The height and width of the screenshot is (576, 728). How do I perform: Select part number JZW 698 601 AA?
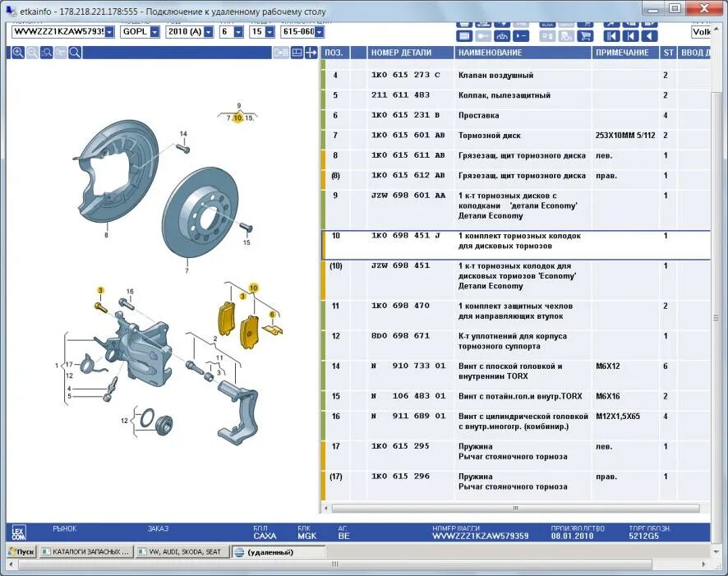coord(408,196)
